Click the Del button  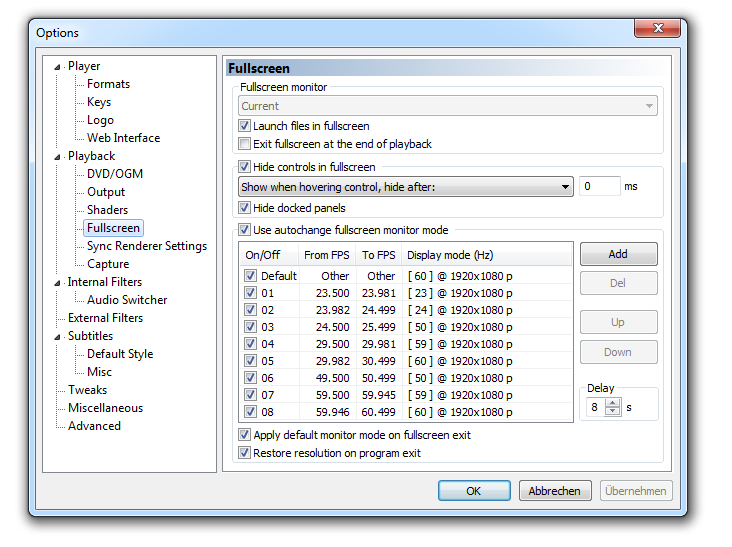pyautogui.click(x=619, y=283)
